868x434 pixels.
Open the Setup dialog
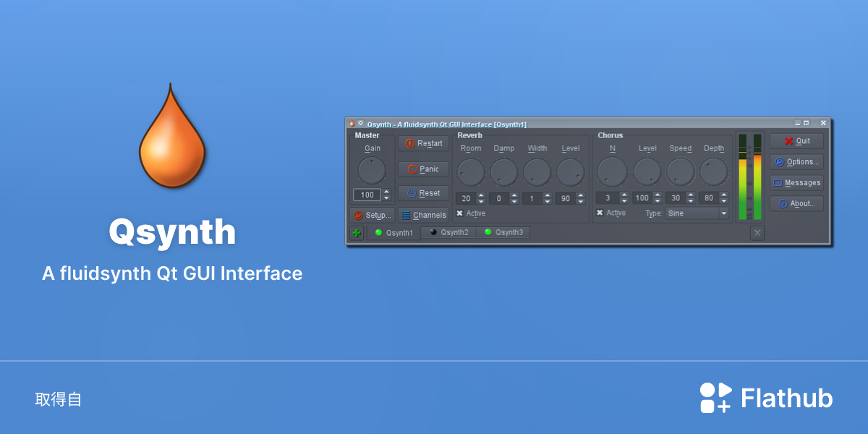[373, 215]
